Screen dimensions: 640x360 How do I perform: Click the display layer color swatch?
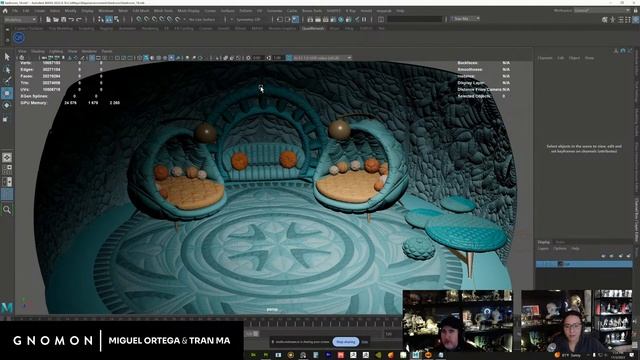[x=560, y=264]
